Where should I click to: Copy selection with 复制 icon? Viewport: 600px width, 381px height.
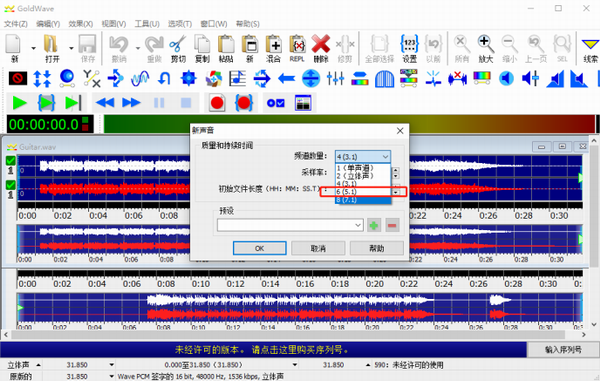pos(202,48)
